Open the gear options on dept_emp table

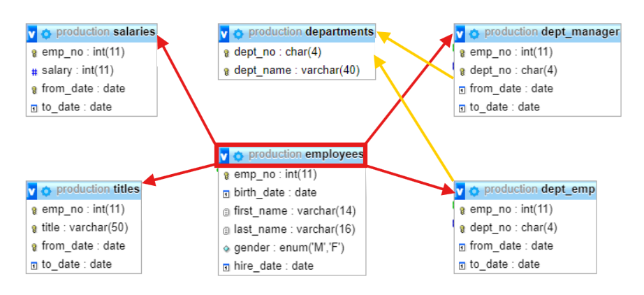click(x=474, y=191)
